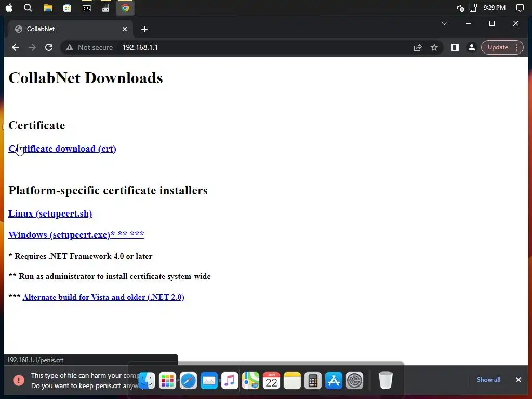Expand the tab search chevron
Image resolution: width=532 pixels, height=399 pixels.
[x=444, y=23]
